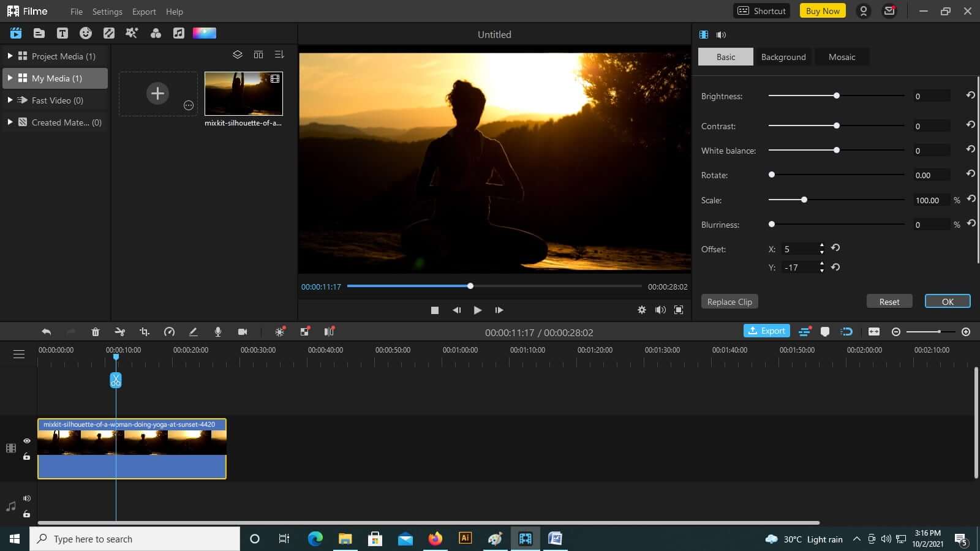Expand the Project Media section
Screen dimensions: 980x551
[x=10, y=56]
